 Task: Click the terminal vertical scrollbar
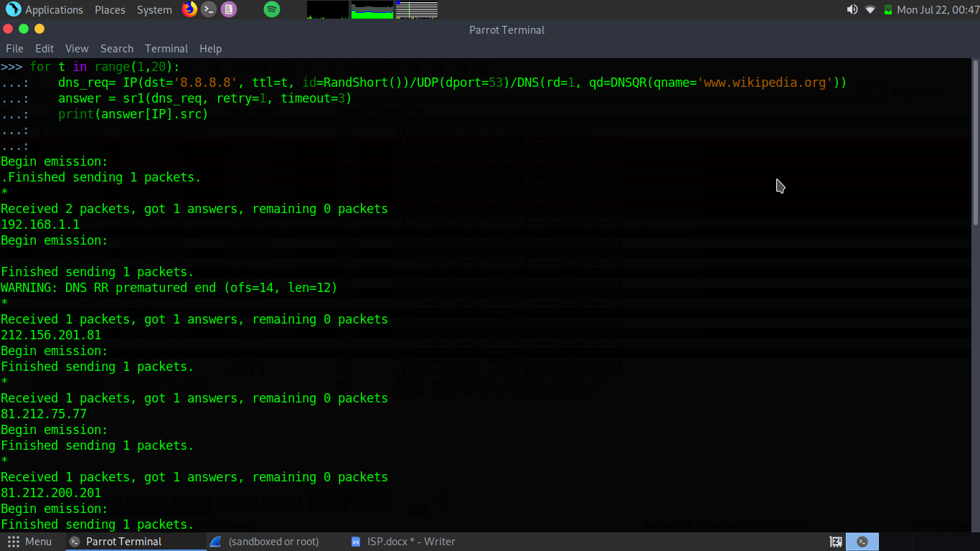pyautogui.click(x=976, y=143)
